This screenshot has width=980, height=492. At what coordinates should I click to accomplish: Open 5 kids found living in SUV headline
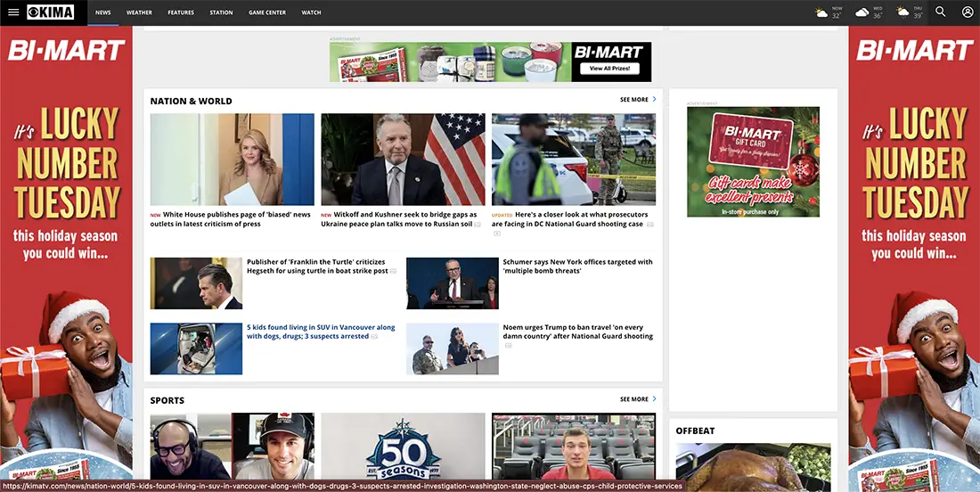[x=321, y=332]
